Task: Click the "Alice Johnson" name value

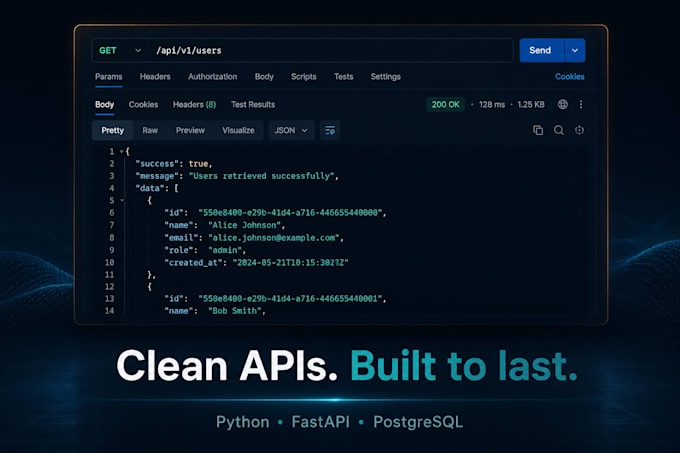Action: pyautogui.click(x=245, y=225)
